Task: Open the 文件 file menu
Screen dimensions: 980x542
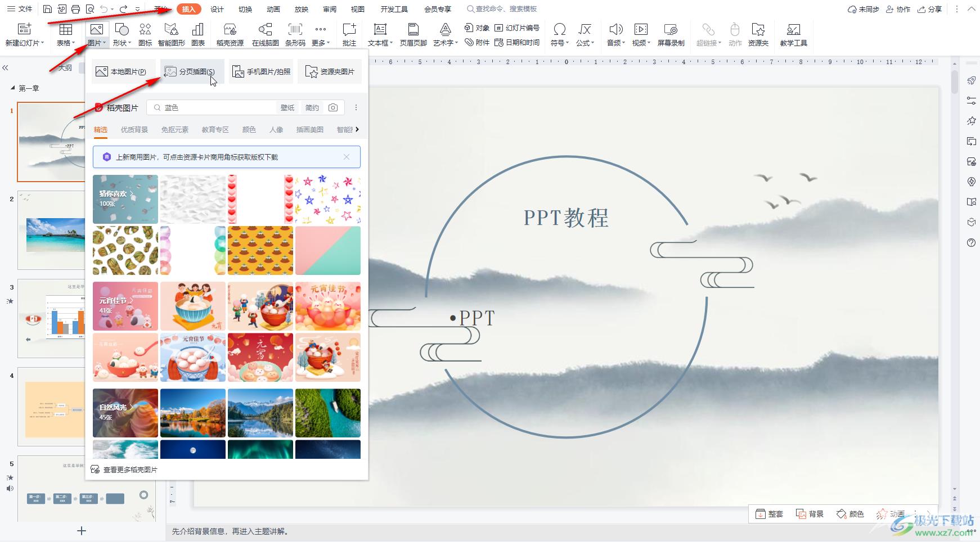Action: (20, 9)
